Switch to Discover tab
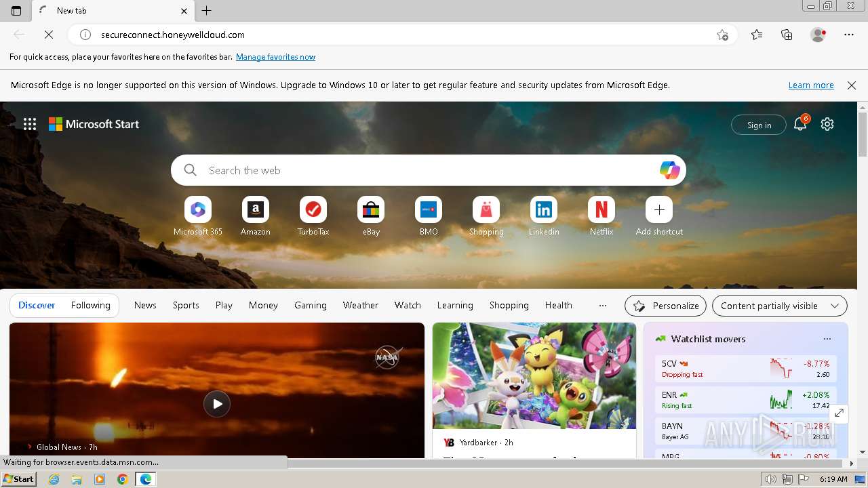 (37, 306)
